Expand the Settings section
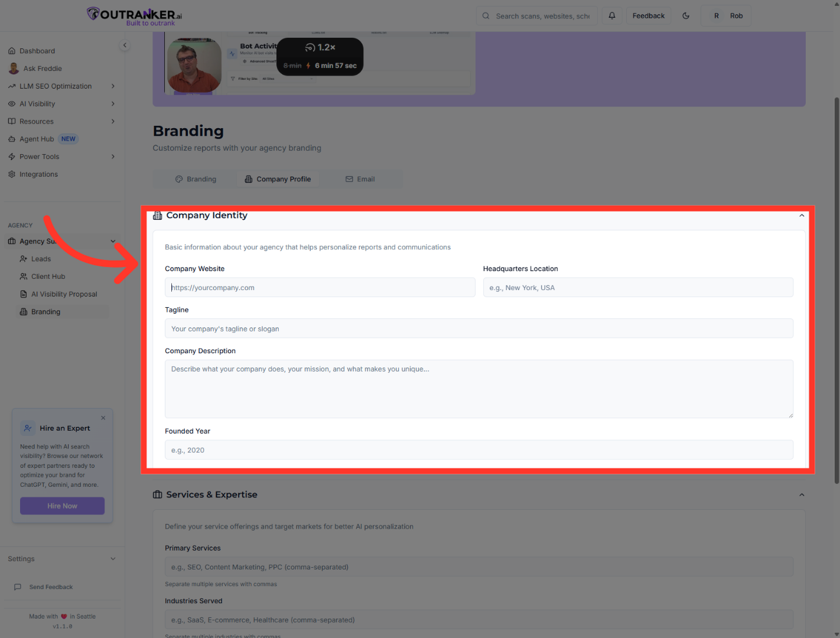 [x=61, y=558]
